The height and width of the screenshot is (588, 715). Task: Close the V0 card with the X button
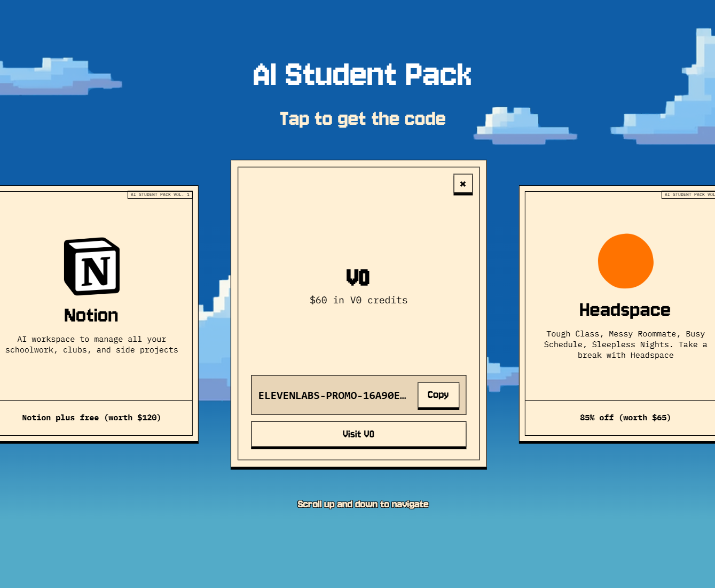(462, 184)
